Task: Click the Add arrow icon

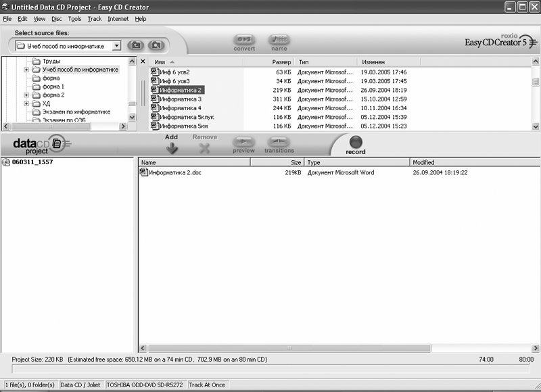Action: coord(172,148)
